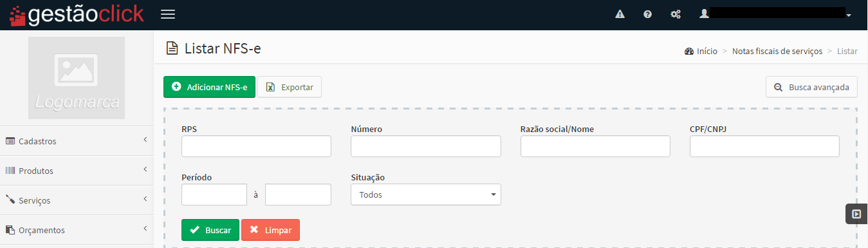Viewport: 868px width, 248px height.
Task: Focus the Razão social/Nome input field
Action: (x=595, y=146)
